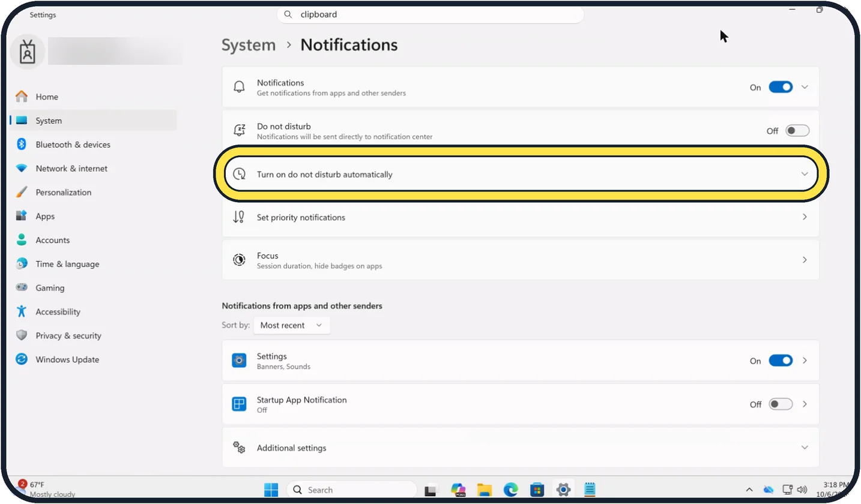Expand the Notifications row chevron
Viewport: 861px width, 504px height.
point(805,87)
